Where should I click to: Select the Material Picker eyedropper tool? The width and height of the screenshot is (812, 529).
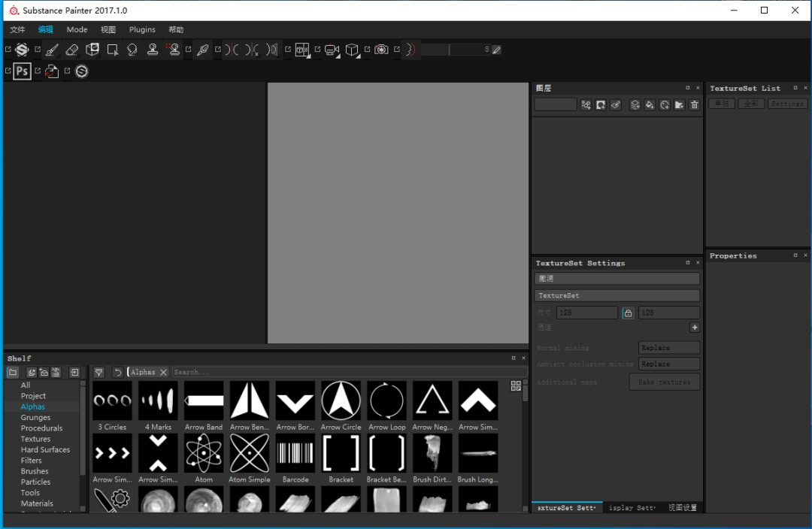click(203, 50)
